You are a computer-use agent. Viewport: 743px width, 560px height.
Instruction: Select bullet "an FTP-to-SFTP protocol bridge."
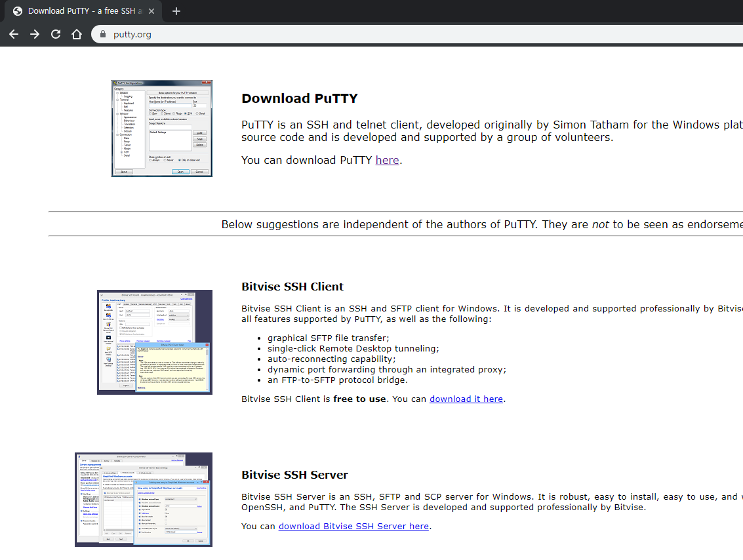[337, 380]
